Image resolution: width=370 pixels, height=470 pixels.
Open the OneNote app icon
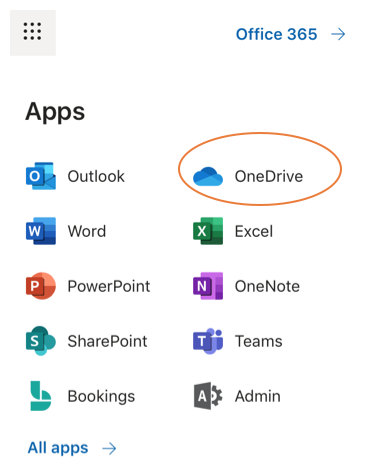coord(208,286)
